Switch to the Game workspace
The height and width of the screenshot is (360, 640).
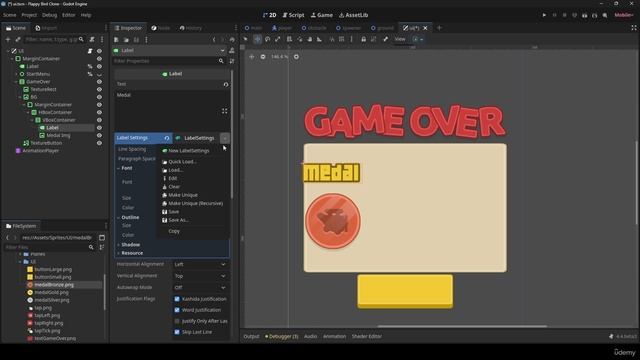(x=322, y=15)
